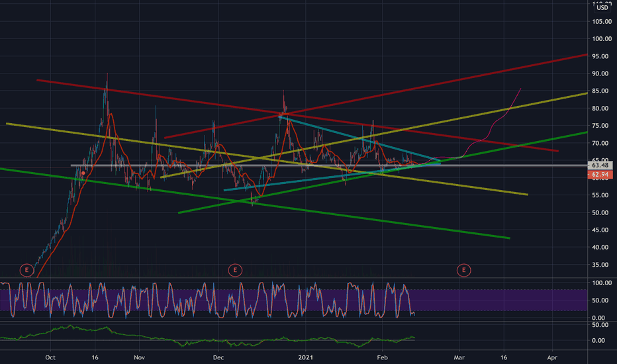Click the Feb label on the time axis
Screen dimensions: 617x364
[382, 357]
